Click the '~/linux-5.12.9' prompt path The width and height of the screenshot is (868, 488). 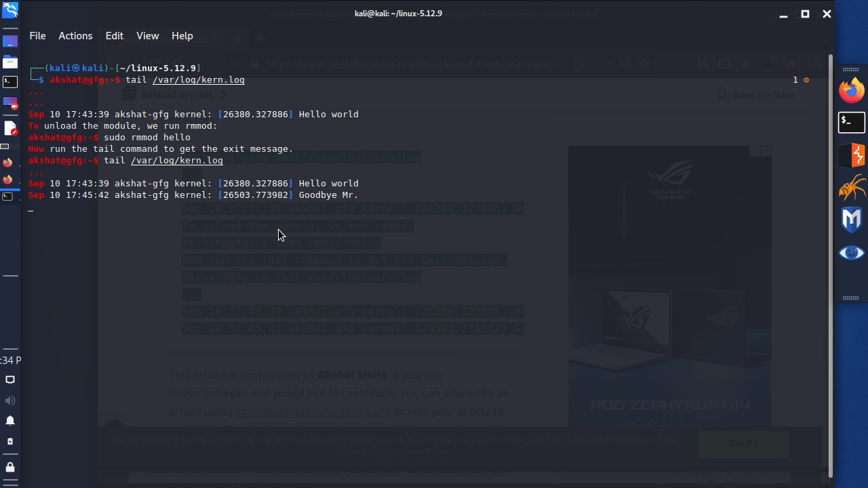coord(159,68)
